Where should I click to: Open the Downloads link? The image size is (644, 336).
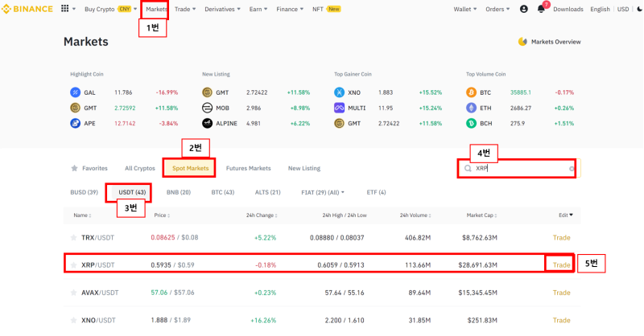tap(568, 9)
